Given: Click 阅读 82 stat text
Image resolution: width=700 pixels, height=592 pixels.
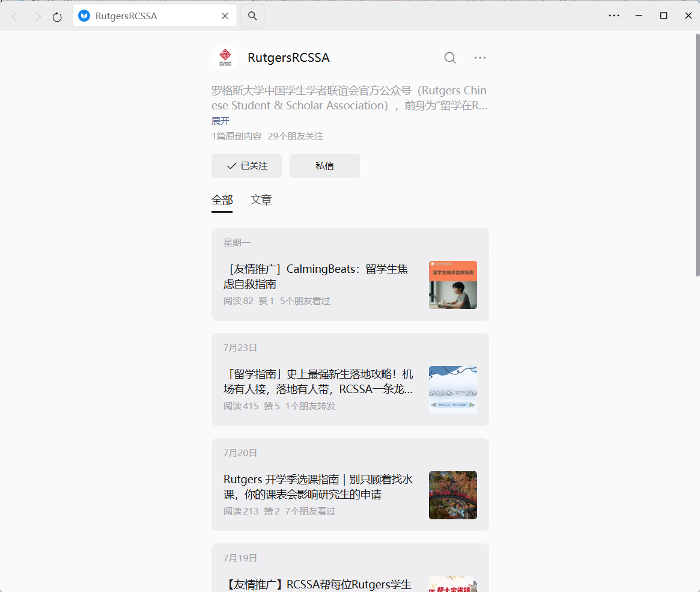Looking at the screenshot, I should click(x=239, y=301).
